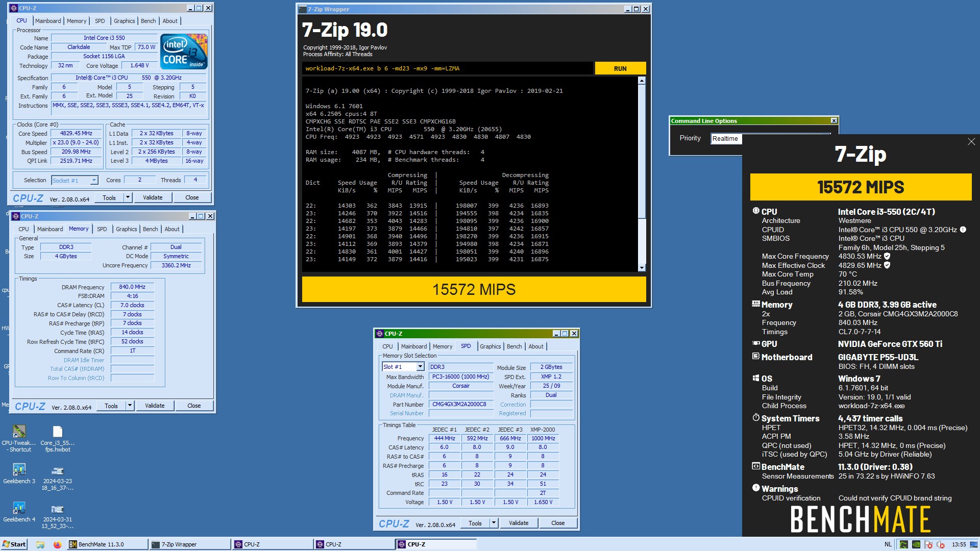Open CPU tab in the SPD CPU-Z window
The height and width of the screenshot is (551, 980).
(388, 346)
